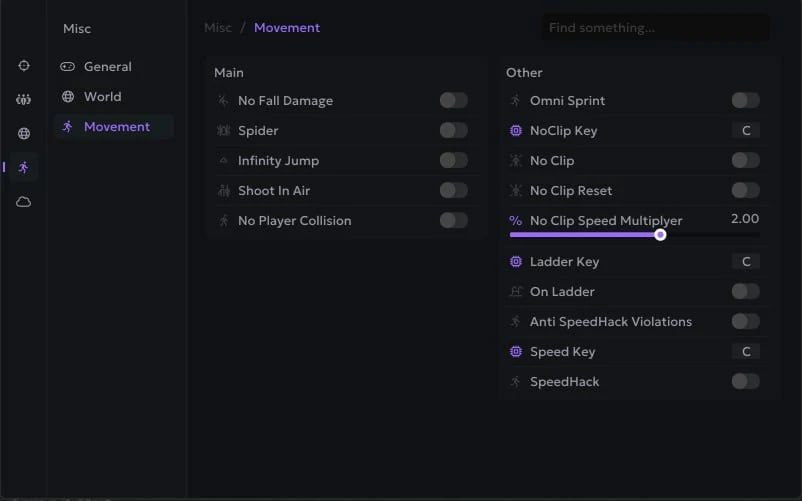
Task: Switch to the World tab
Action: (102, 97)
